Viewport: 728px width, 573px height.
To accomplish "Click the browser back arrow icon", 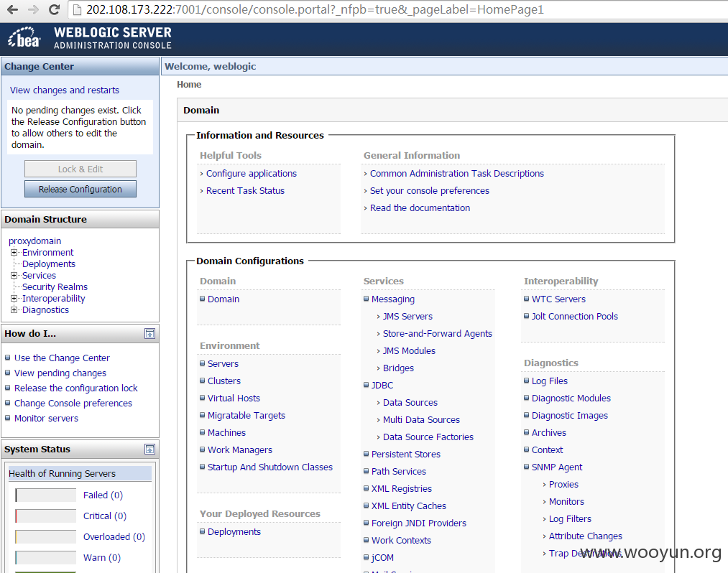I will 12,9.
